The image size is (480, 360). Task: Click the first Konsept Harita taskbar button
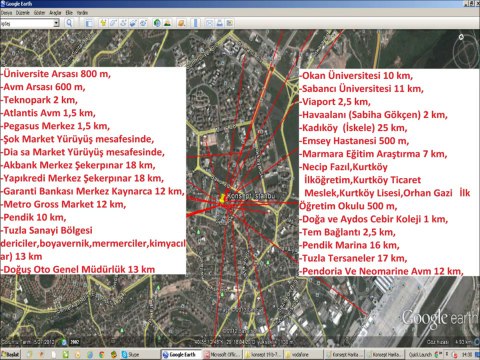(x=343, y=354)
